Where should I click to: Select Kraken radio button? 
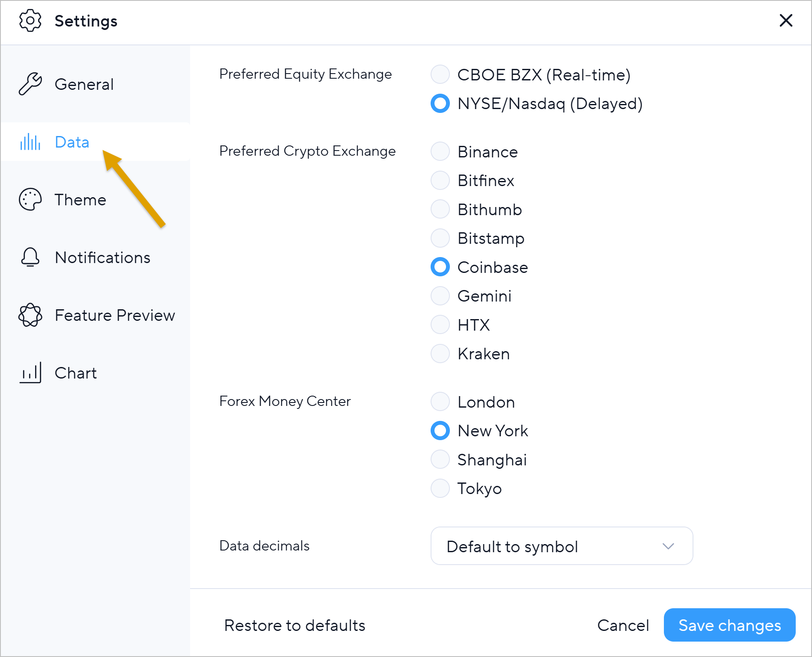coord(440,354)
